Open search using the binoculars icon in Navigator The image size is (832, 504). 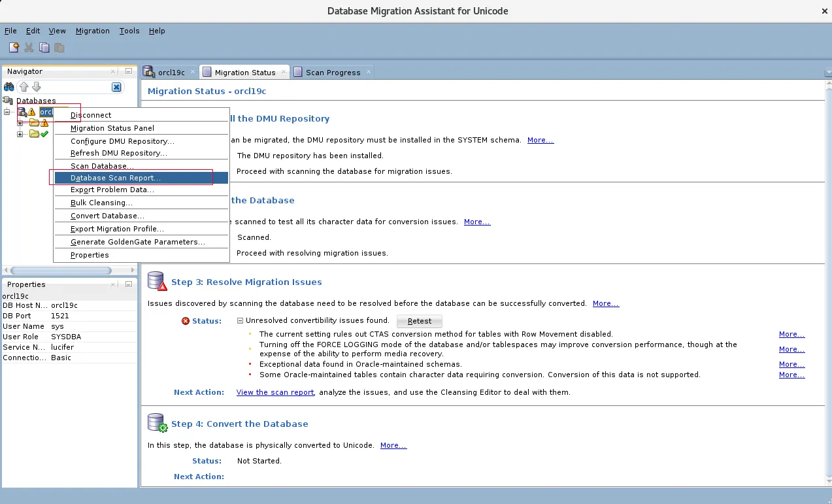tap(8, 87)
